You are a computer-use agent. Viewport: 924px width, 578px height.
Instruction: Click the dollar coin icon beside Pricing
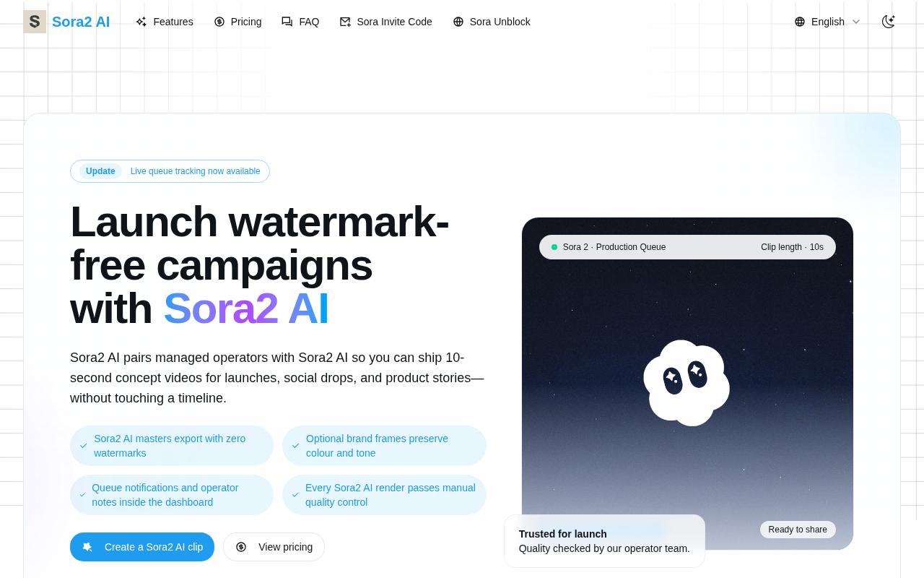pyautogui.click(x=219, y=22)
